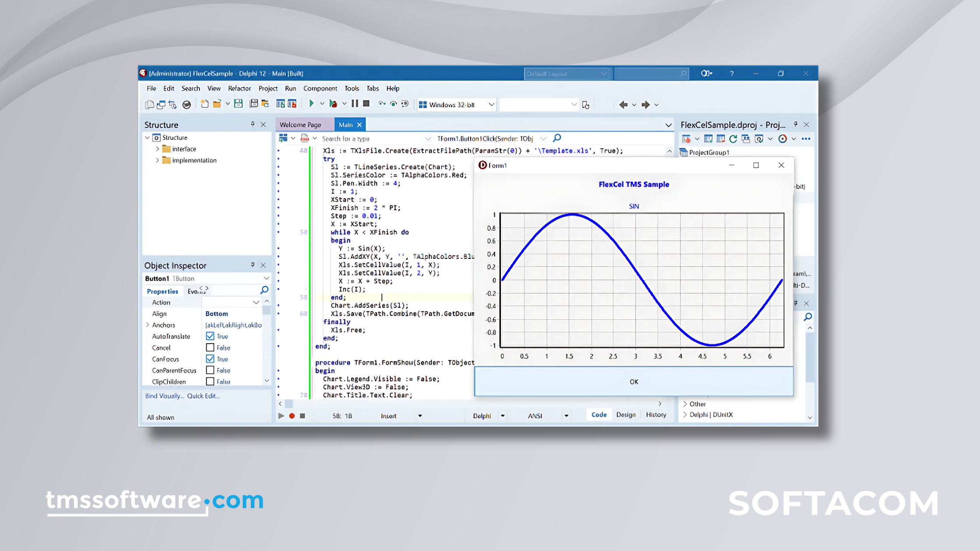Expand the interface node in Structure tree
The width and height of the screenshot is (980, 551).
coord(157,149)
